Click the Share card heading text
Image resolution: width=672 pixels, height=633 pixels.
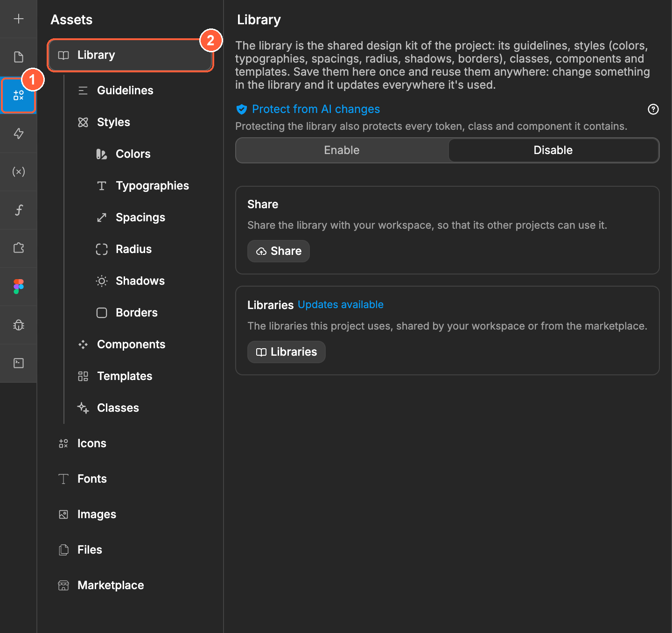click(x=263, y=204)
